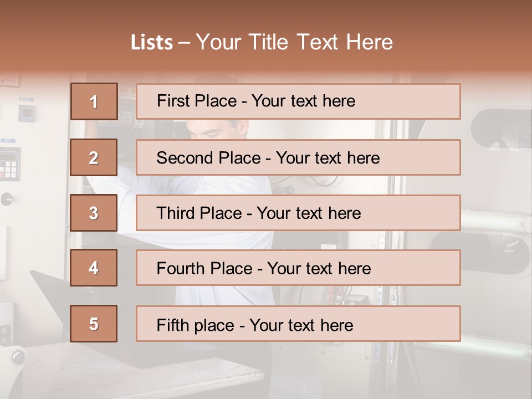
Task: Click the number 5 box
Action: pos(94,324)
